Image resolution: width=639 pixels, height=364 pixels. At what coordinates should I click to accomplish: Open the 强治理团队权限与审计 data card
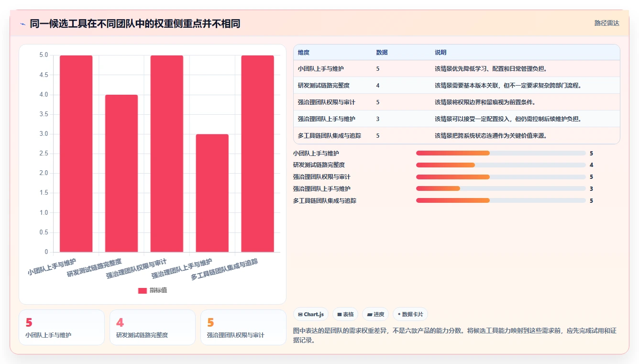point(243,327)
